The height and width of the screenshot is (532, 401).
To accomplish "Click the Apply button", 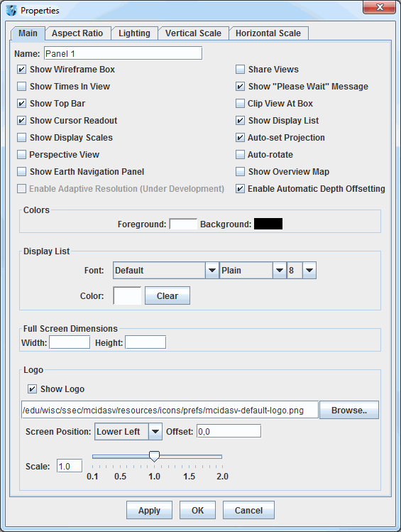I will (149, 510).
